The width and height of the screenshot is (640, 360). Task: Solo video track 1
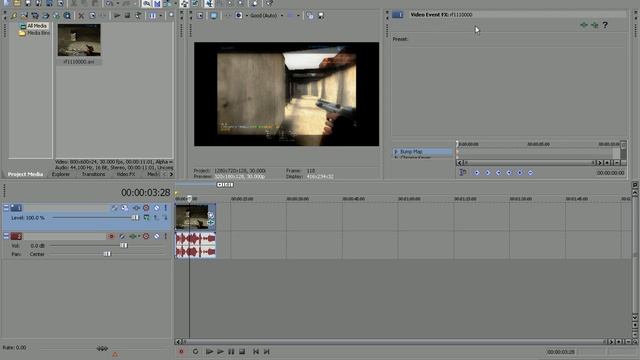pyautogui.click(x=166, y=208)
